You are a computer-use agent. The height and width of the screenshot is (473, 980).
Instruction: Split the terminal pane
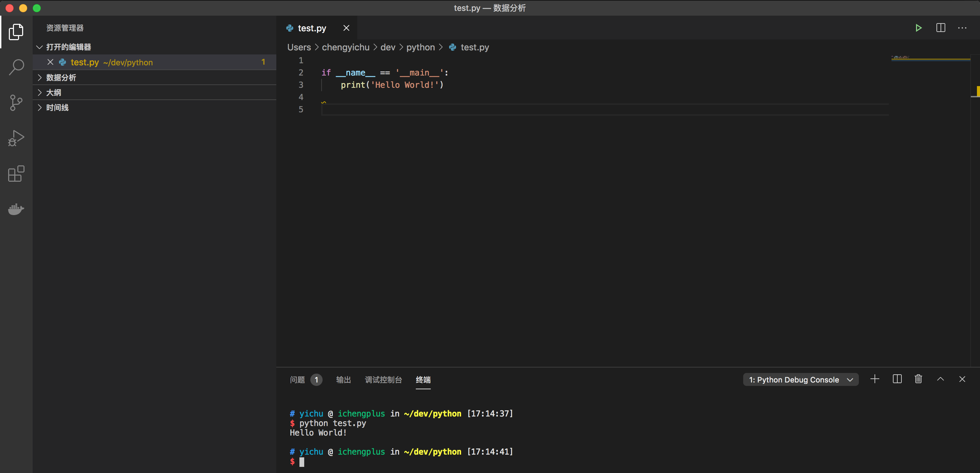897,379
